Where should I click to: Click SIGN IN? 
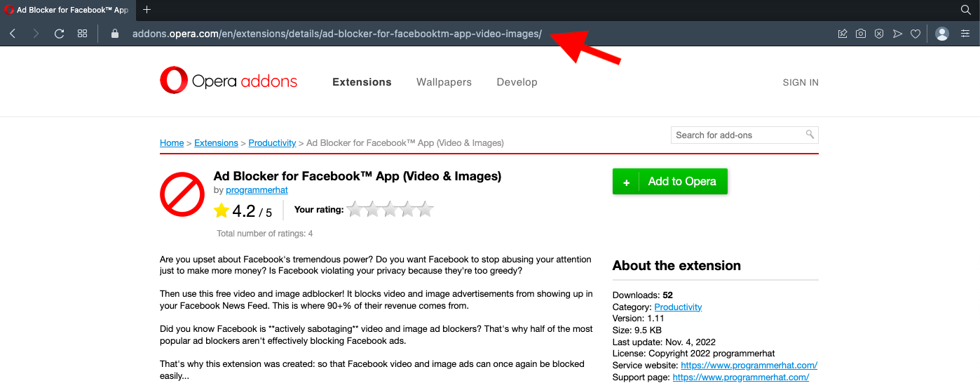[x=801, y=82]
